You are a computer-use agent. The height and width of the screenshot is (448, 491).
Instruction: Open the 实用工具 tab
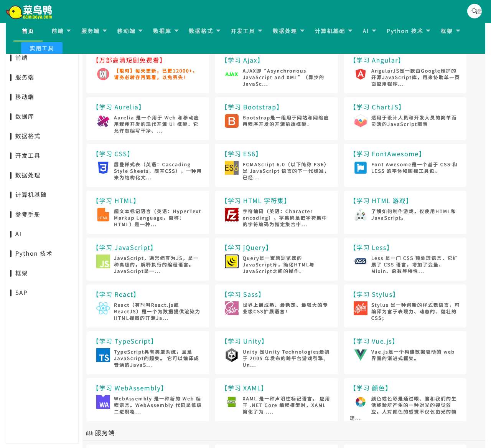click(41, 48)
